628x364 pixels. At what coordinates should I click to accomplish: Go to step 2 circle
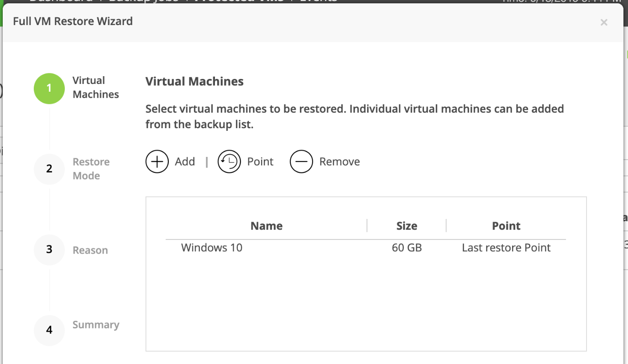click(x=49, y=169)
